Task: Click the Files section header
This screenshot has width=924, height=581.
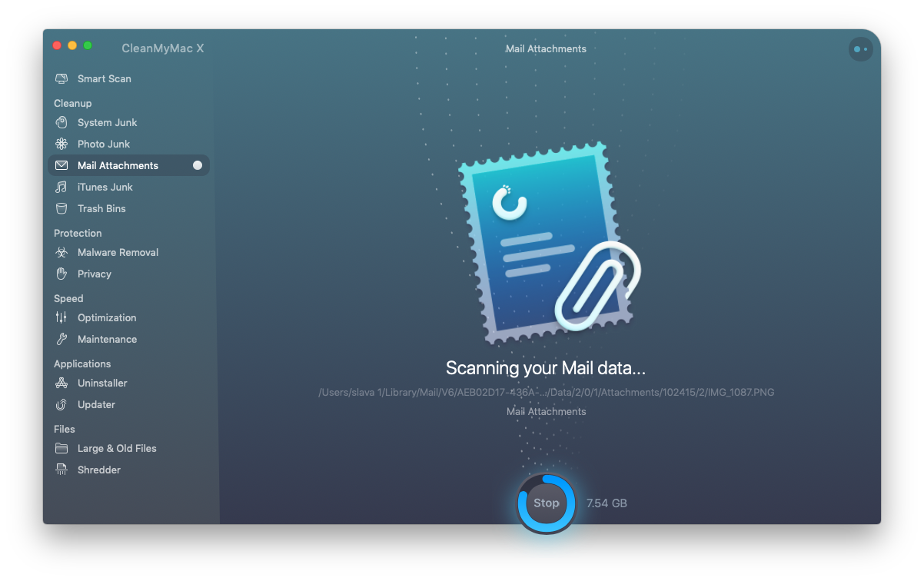Action: tap(65, 429)
